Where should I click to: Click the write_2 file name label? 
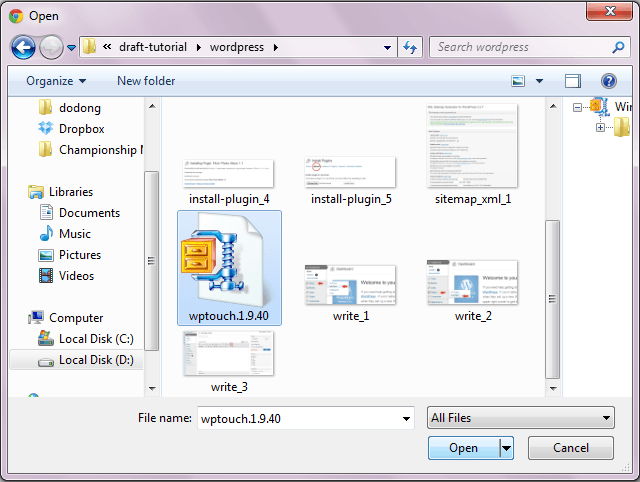473,316
